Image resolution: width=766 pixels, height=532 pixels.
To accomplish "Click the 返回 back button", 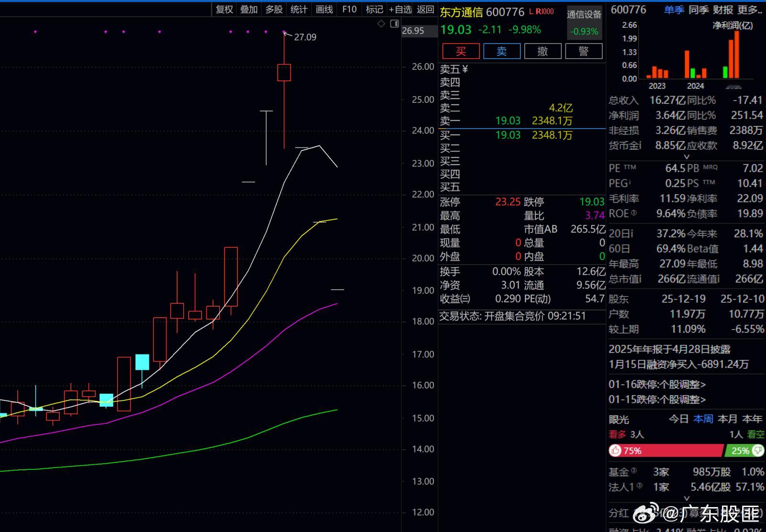I will (x=425, y=9).
